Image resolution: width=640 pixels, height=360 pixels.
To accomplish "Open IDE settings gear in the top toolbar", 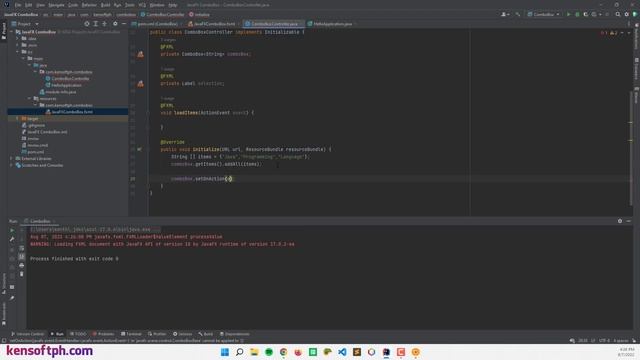I will tap(627, 14).
